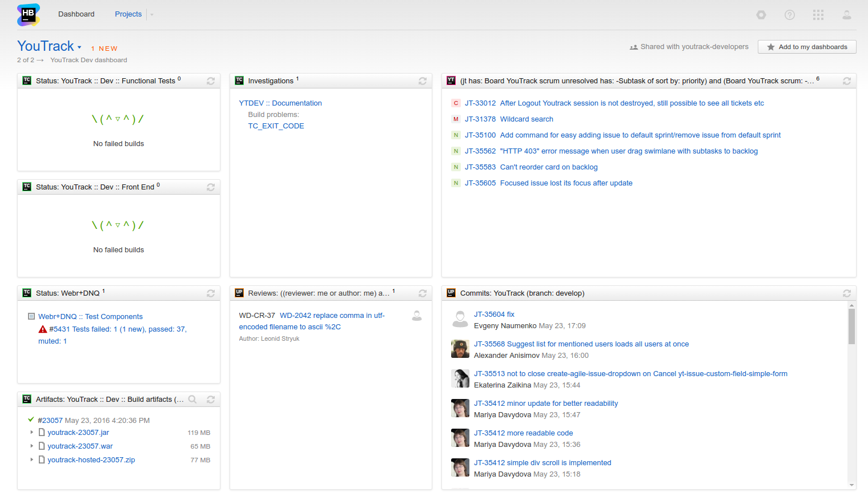
Task: Refresh the Front End status widget
Action: [x=211, y=187]
